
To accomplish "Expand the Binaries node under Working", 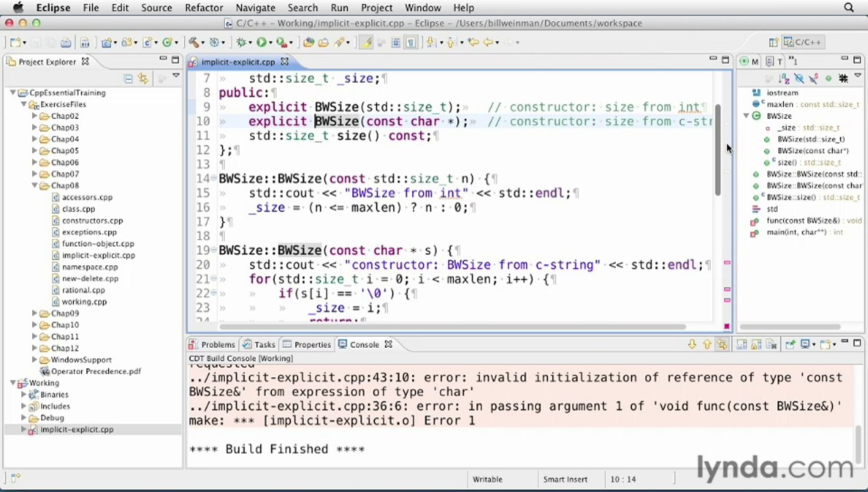I will point(24,394).
